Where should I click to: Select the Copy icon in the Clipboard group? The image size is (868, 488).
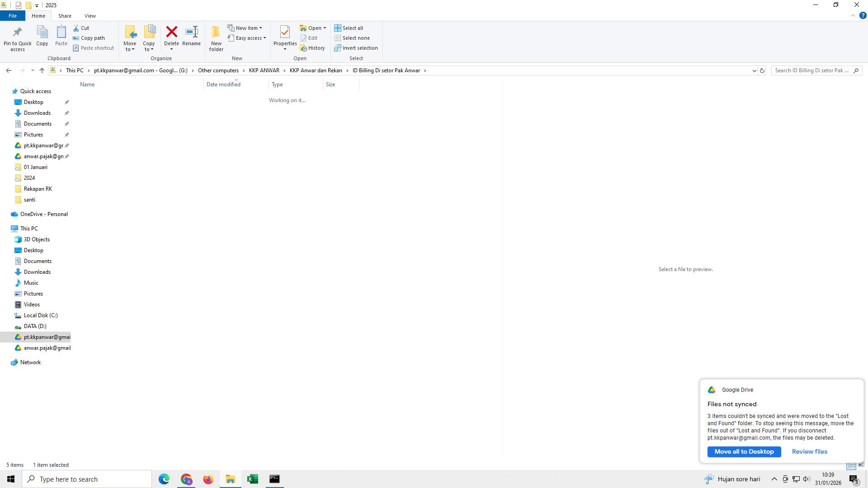coord(42,36)
